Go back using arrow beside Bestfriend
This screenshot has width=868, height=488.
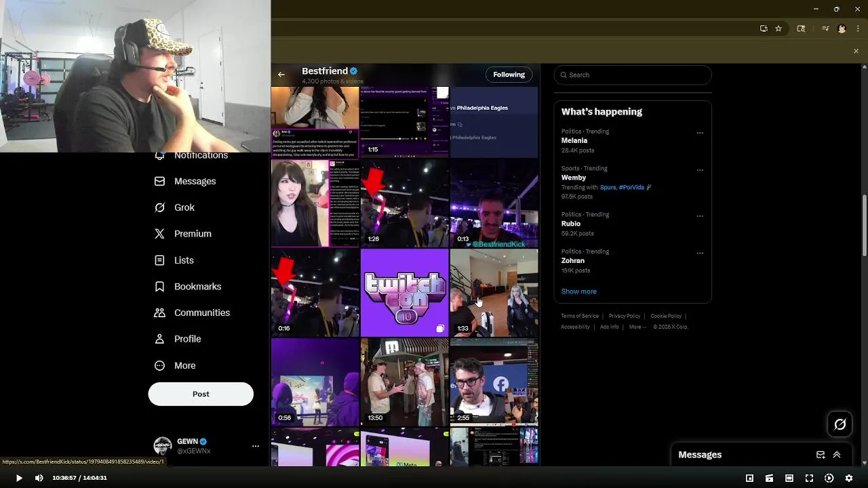click(x=281, y=75)
